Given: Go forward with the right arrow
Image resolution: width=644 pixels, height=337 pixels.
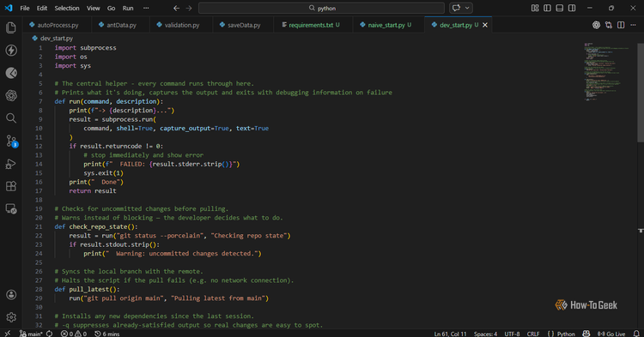Looking at the screenshot, I should point(189,8).
